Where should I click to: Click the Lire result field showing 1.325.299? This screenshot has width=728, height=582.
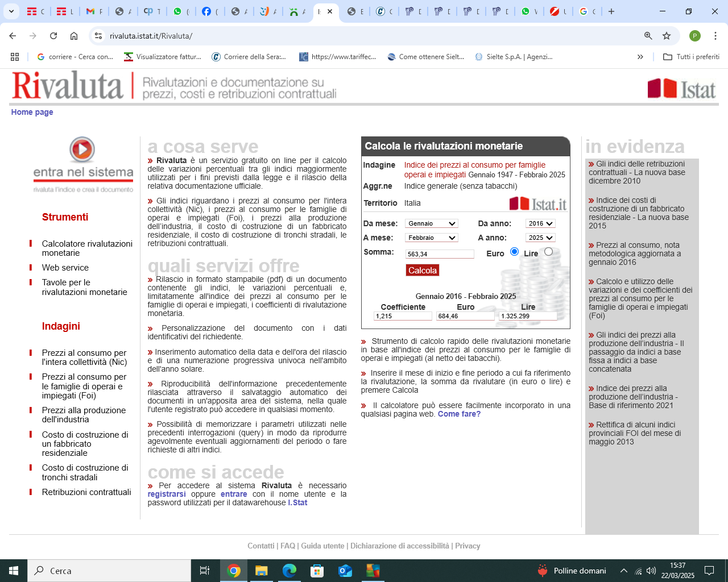(528, 316)
